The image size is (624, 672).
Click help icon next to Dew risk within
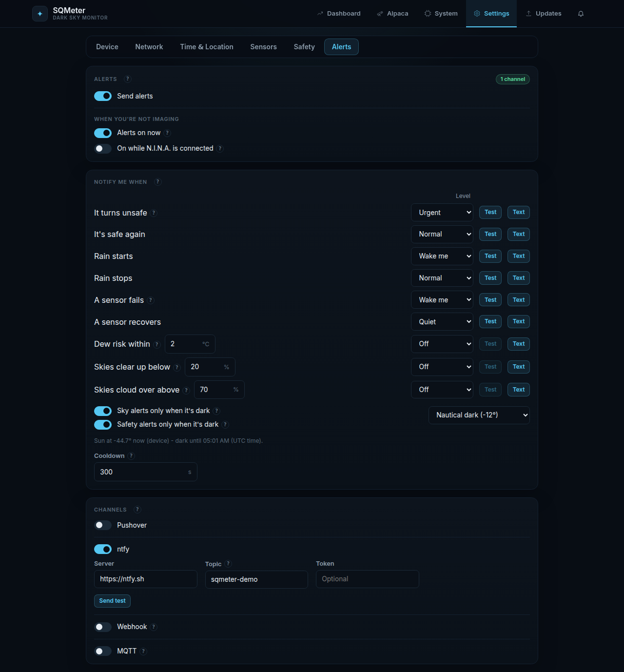(157, 344)
